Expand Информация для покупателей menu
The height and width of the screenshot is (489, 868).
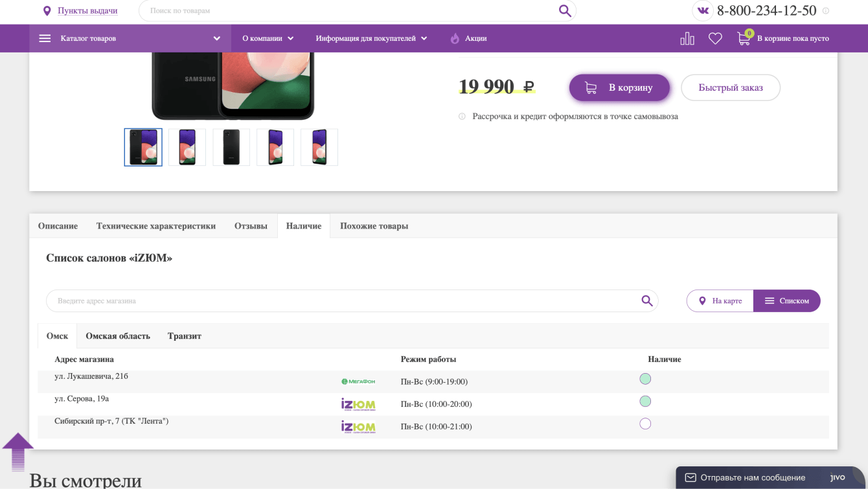coord(371,39)
